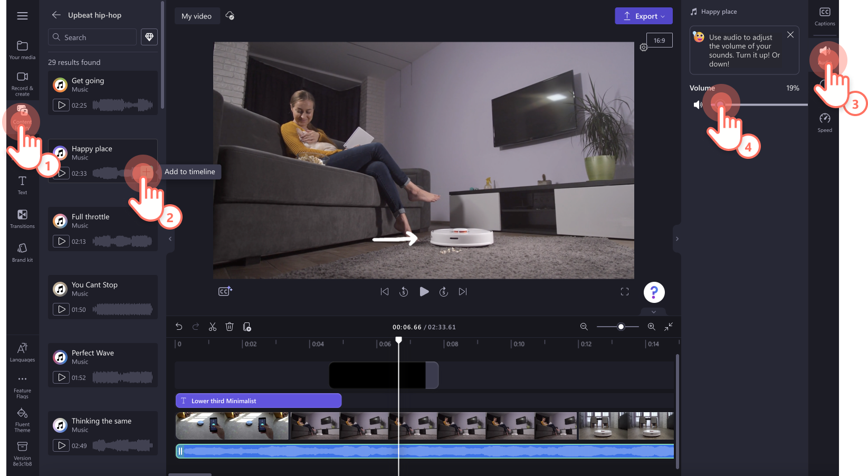Image resolution: width=868 pixels, height=476 pixels.
Task: Collapse the left content panel
Action: click(170, 239)
